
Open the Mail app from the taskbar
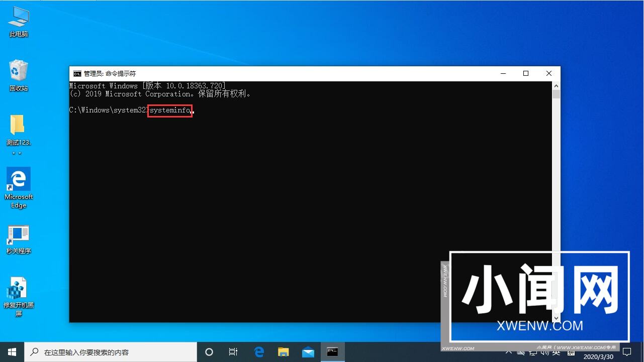[x=308, y=352]
